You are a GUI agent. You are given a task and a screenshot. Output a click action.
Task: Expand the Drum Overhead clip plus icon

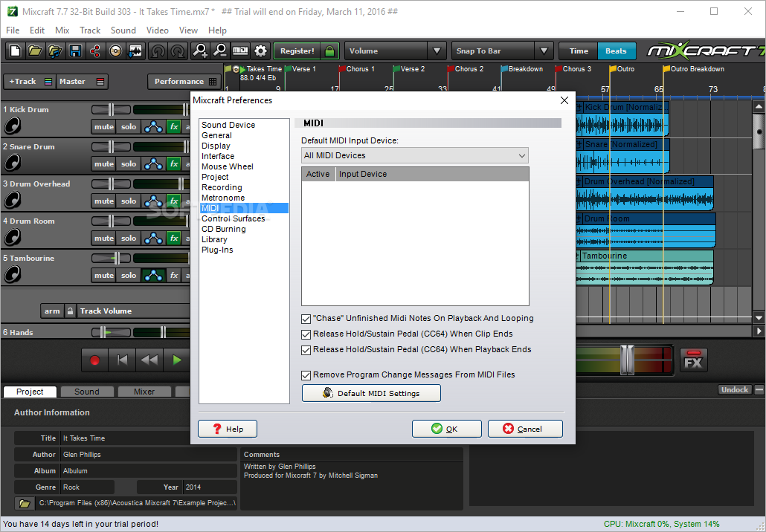[579, 181]
